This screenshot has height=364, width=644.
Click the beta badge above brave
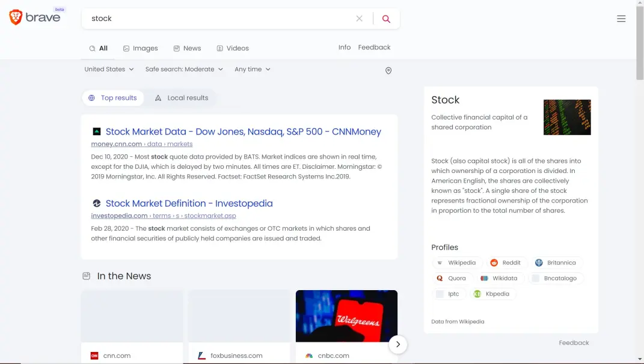[60, 10]
